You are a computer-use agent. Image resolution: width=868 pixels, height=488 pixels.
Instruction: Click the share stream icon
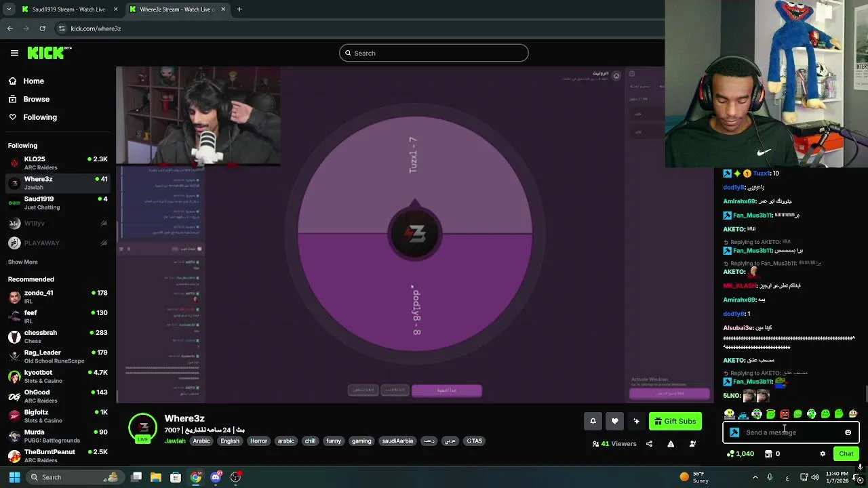pyautogui.click(x=649, y=444)
